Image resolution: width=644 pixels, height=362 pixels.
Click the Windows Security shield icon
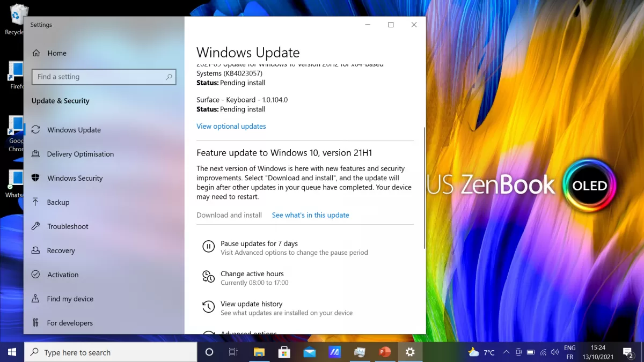click(36, 178)
